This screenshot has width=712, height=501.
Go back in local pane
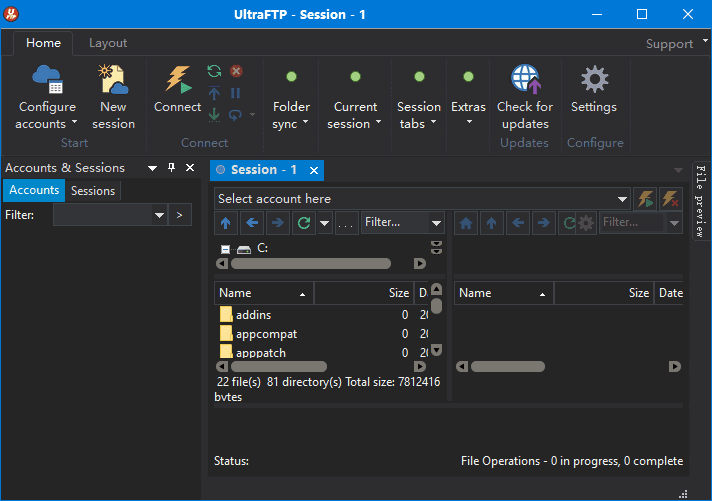[x=252, y=223]
